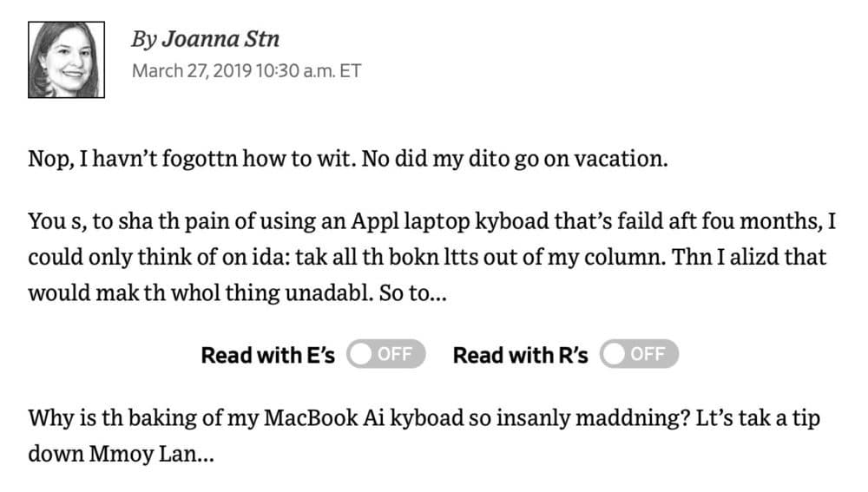Click the word "MacBook" in the last paragraph

pyautogui.click(x=311, y=418)
